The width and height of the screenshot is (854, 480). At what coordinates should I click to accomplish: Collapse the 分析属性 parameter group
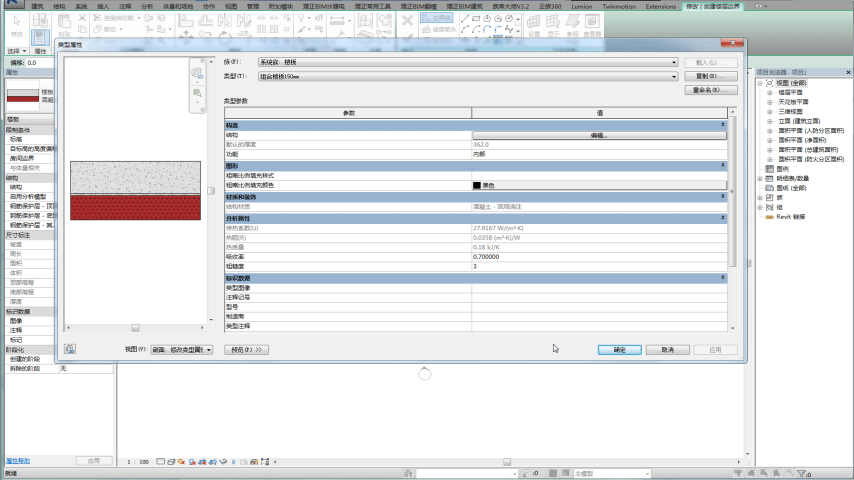pos(723,218)
